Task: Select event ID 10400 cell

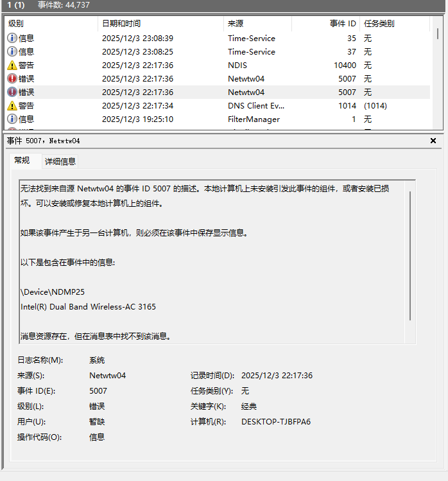Action: 345,66
